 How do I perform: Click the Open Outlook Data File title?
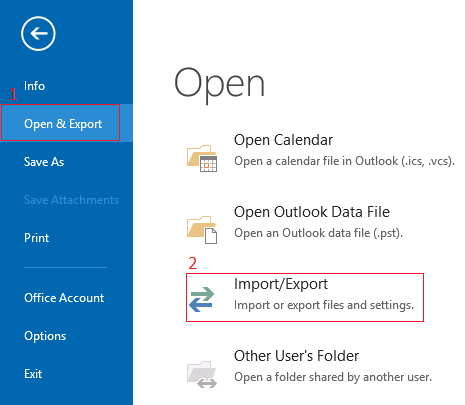tap(312, 212)
